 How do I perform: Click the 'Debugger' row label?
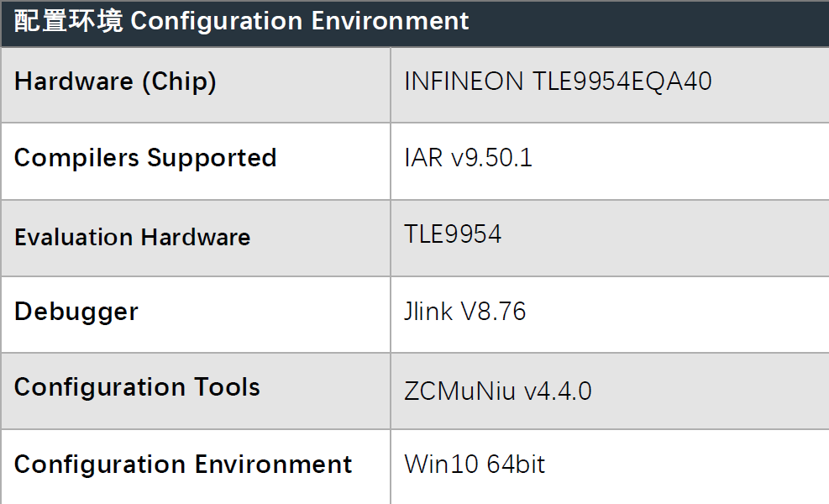click(76, 312)
